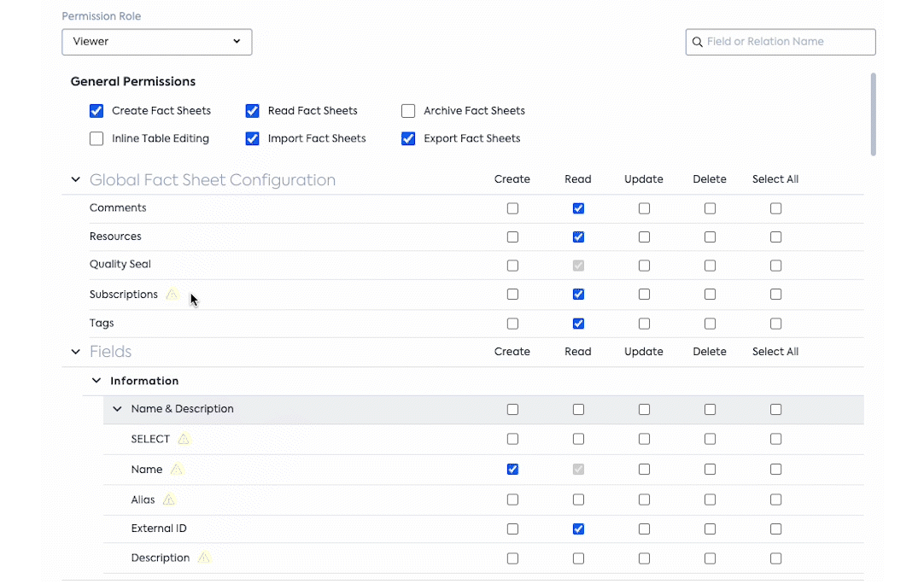Image resolution: width=924 pixels, height=584 pixels.
Task: Check Update for Resources
Action: pyautogui.click(x=644, y=237)
